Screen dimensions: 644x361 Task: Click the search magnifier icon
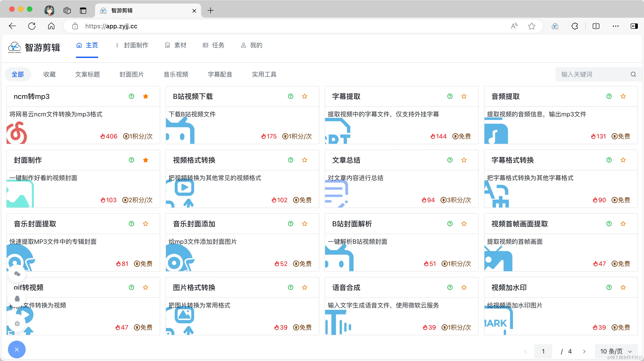[633, 74]
